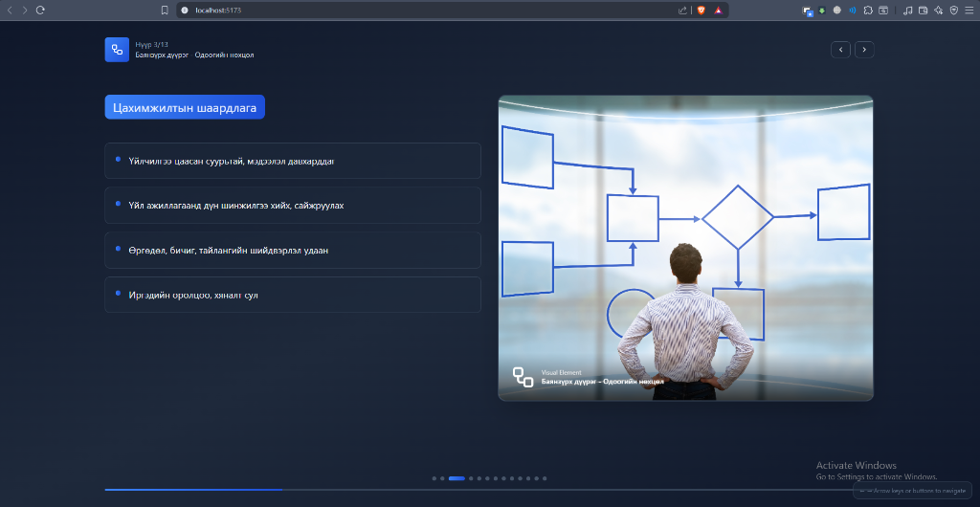Click the Brave Rewards triangle icon
The width and height of the screenshot is (980, 507).
tap(718, 10)
